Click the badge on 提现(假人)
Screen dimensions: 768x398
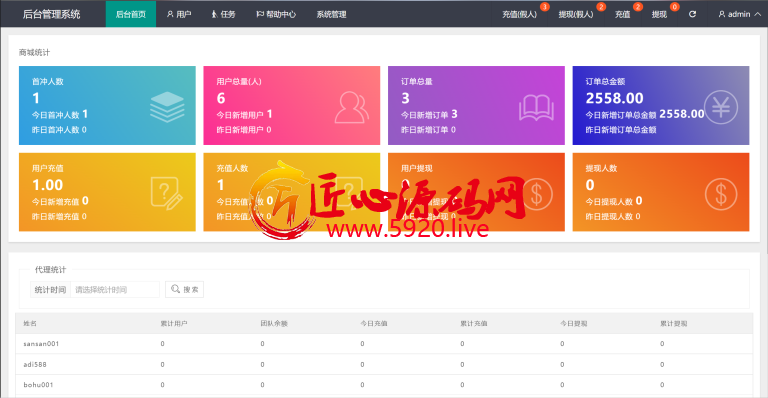(601, 7)
